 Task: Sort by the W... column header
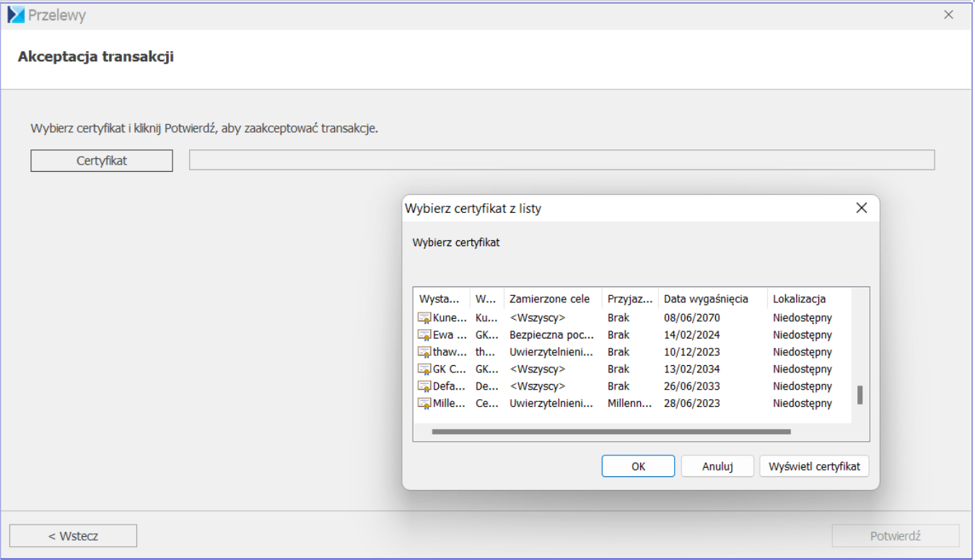click(486, 299)
